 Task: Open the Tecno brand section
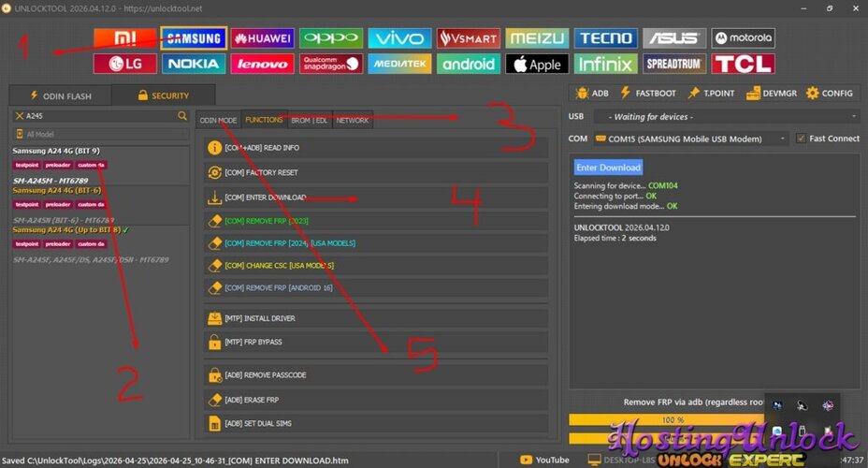pyautogui.click(x=605, y=38)
